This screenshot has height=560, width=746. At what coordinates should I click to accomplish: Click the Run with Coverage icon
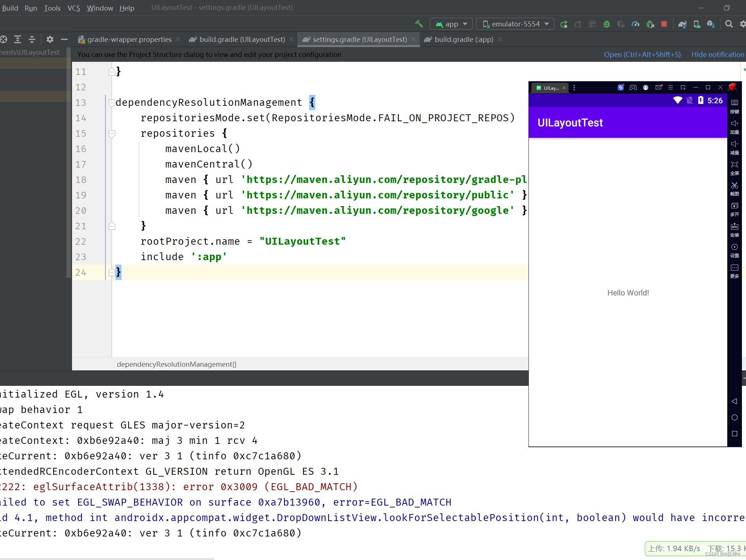coord(621,24)
